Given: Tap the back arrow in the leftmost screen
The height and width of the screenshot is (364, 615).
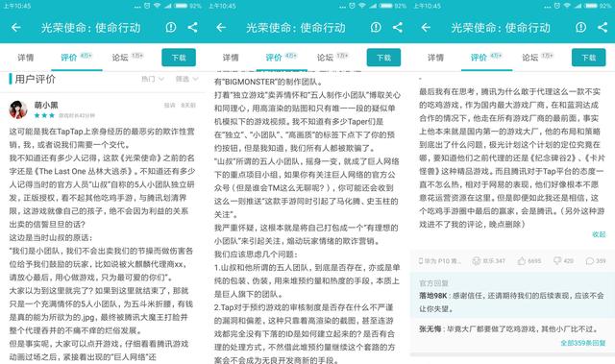Looking at the screenshot, I should 16,28.
